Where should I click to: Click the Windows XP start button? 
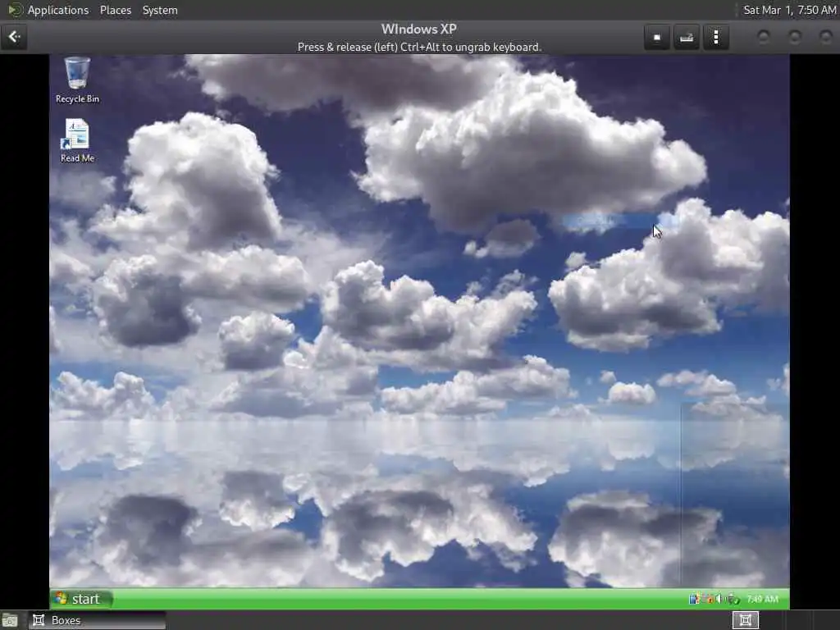pyautogui.click(x=81, y=599)
